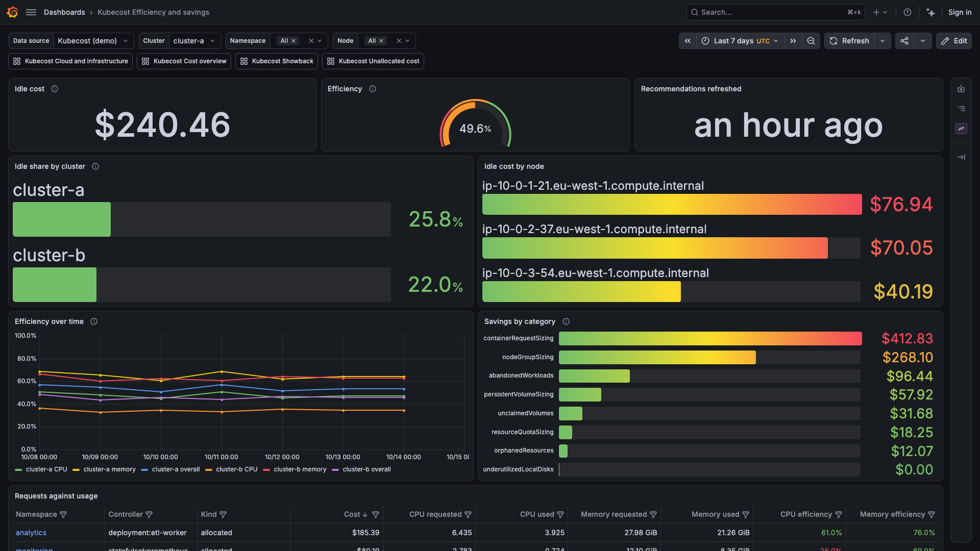This screenshot has height=551, width=980.
Task: Open the Data source Kubecost (demo) dropdown
Action: [x=93, y=41]
